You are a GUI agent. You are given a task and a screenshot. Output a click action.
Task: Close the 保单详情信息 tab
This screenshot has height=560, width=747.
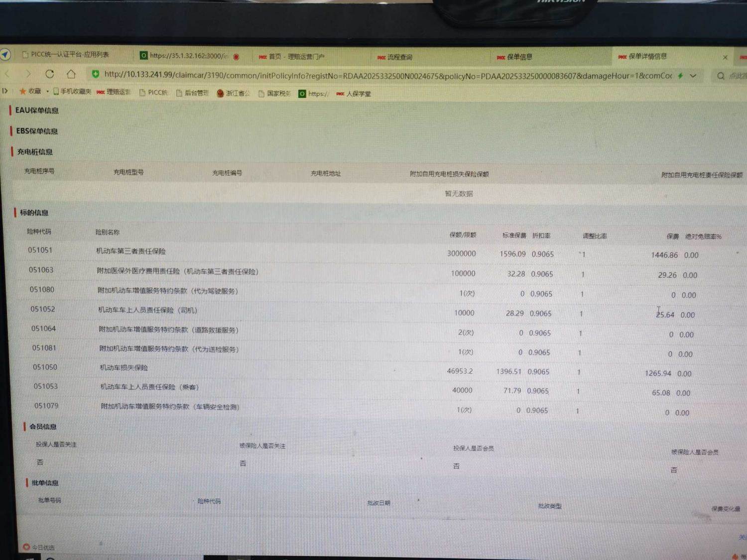(725, 57)
